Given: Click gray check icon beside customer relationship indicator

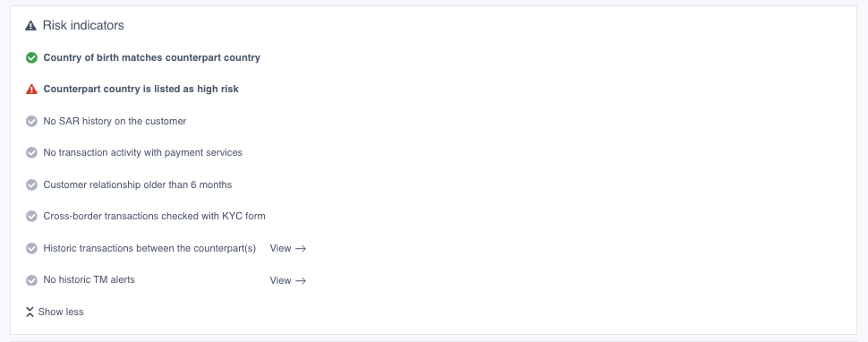Looking at the screenshot, I should (31, 184).
